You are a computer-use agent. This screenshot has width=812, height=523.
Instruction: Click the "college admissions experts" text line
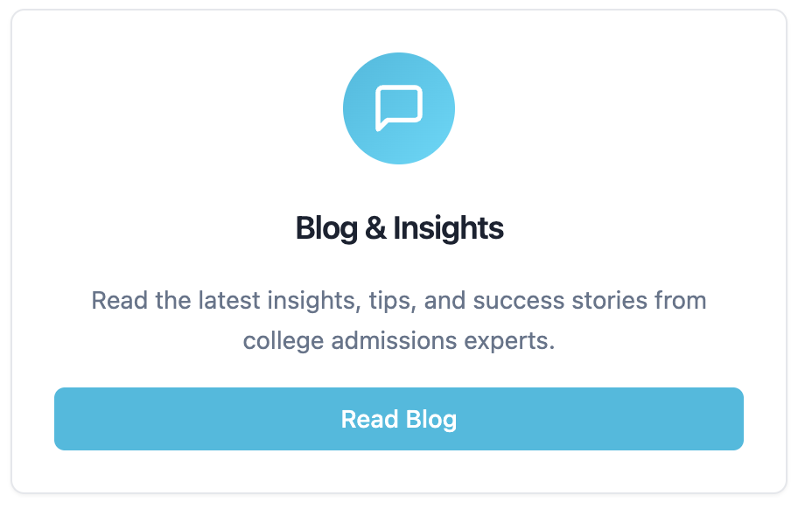(399, 340)
